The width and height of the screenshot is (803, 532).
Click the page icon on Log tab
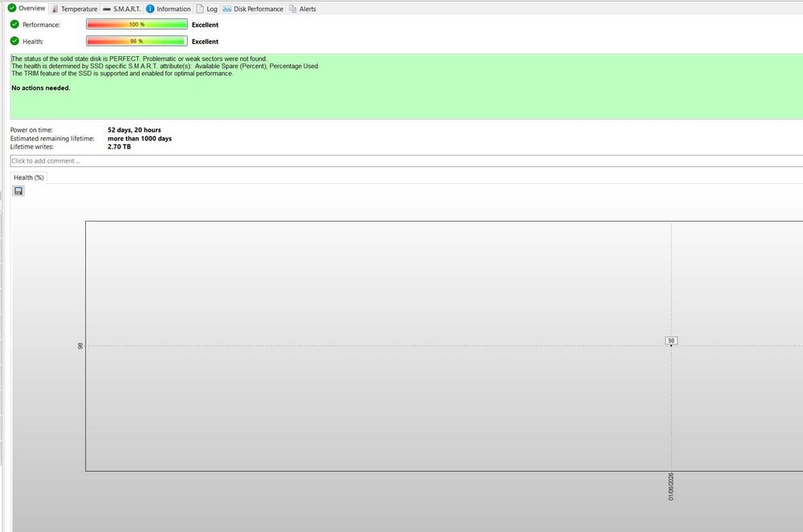tap(200, 9)
